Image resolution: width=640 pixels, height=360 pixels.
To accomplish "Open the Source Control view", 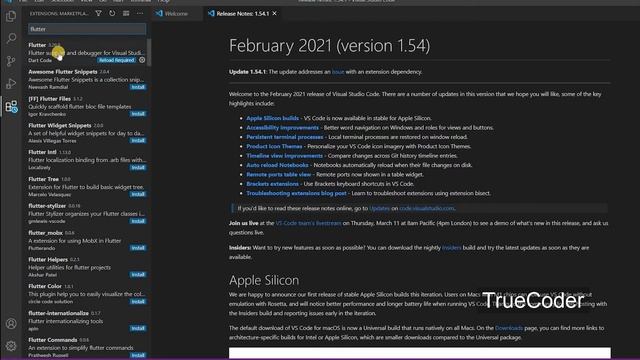I will 11,61.
